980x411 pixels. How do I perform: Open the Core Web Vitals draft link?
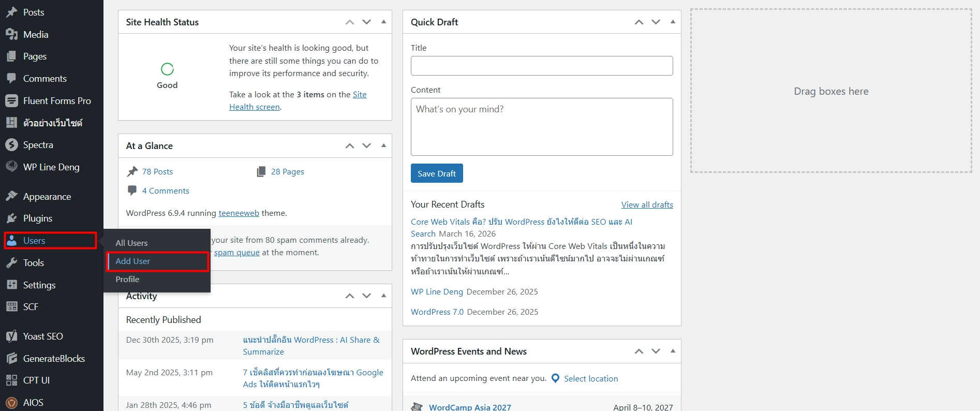[522, 228]
